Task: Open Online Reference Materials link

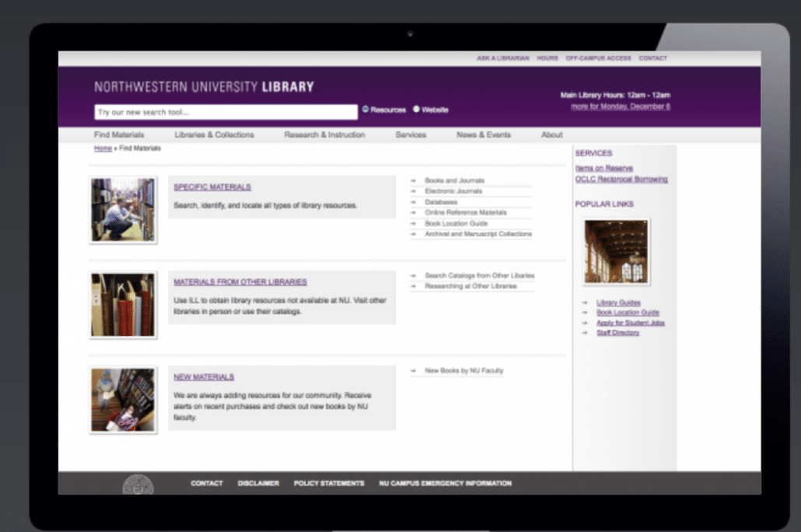Action: click(465, 212)
